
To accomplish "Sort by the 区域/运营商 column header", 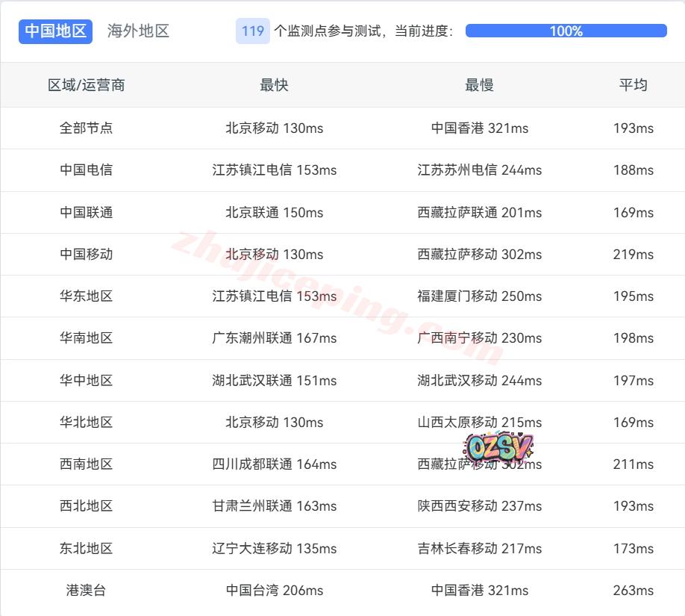I will [x=87, y=85].
